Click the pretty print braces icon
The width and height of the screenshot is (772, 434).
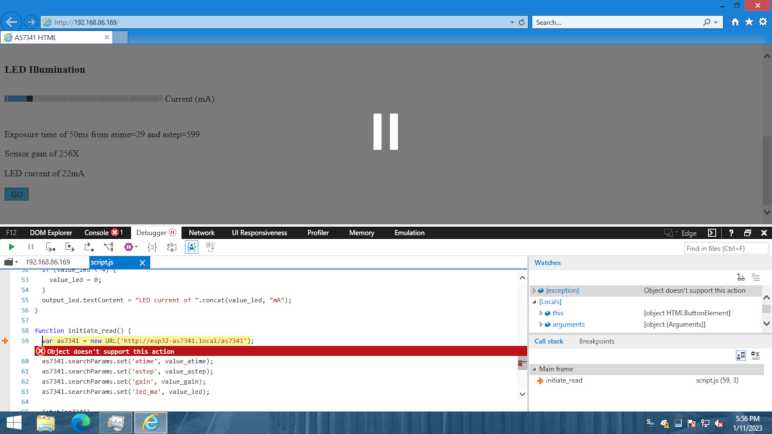(152, 247)
